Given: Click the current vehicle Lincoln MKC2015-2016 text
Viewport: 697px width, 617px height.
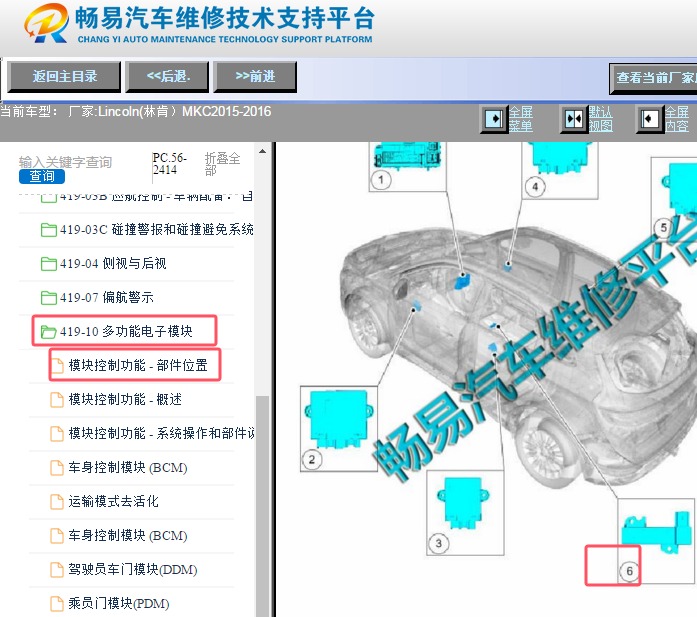Looking at the screenshot, I should [136, 111].
